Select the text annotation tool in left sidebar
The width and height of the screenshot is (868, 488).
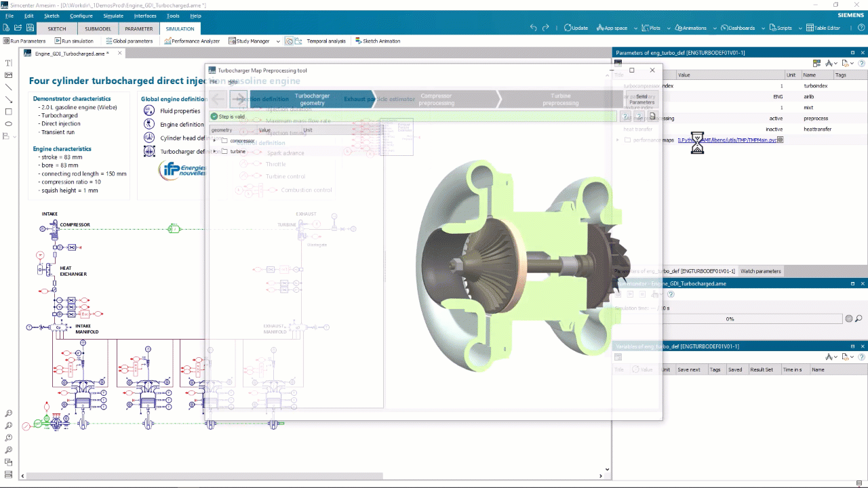[x=8, y=63]
